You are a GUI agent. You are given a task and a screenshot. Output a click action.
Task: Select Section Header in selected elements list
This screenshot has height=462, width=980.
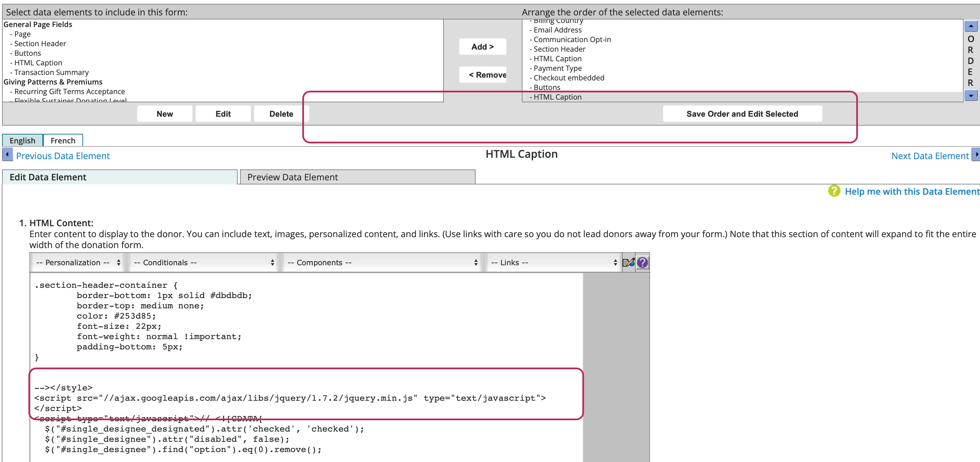click(x=559, y=49)
